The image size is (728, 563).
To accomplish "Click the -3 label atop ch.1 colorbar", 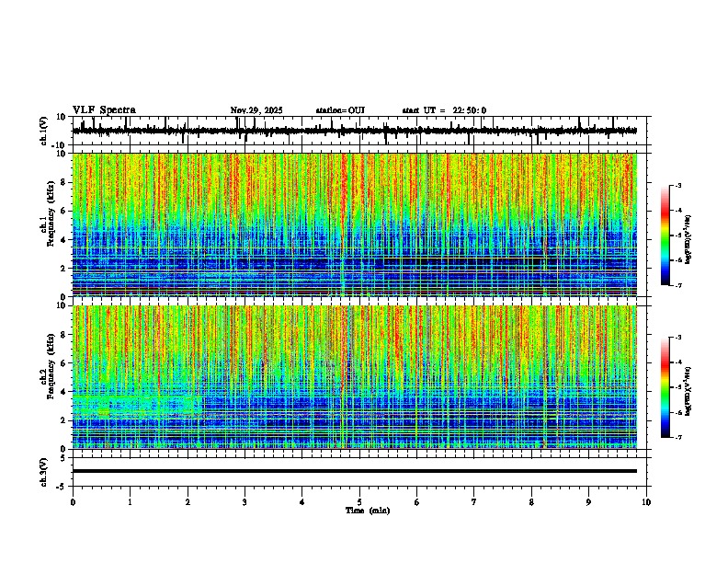I will coord(677,185).
